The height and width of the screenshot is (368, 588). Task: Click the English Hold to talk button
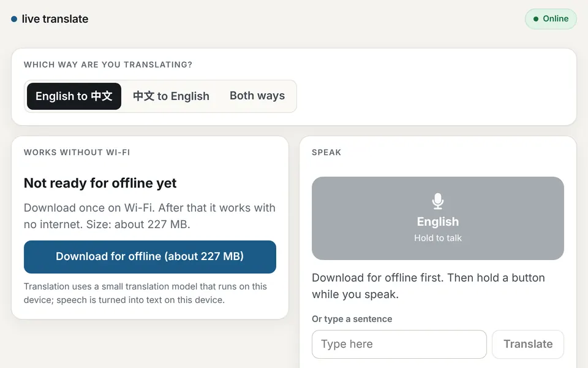tap(437, 218)
